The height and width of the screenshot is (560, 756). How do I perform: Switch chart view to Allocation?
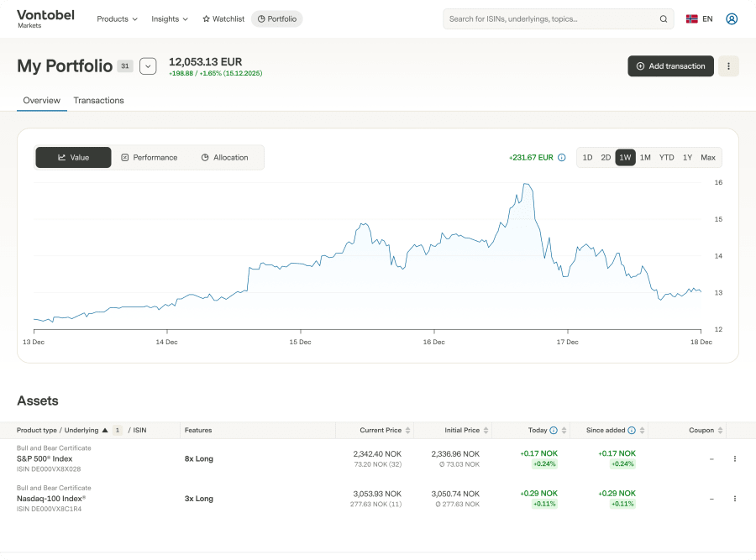(224, 158)
